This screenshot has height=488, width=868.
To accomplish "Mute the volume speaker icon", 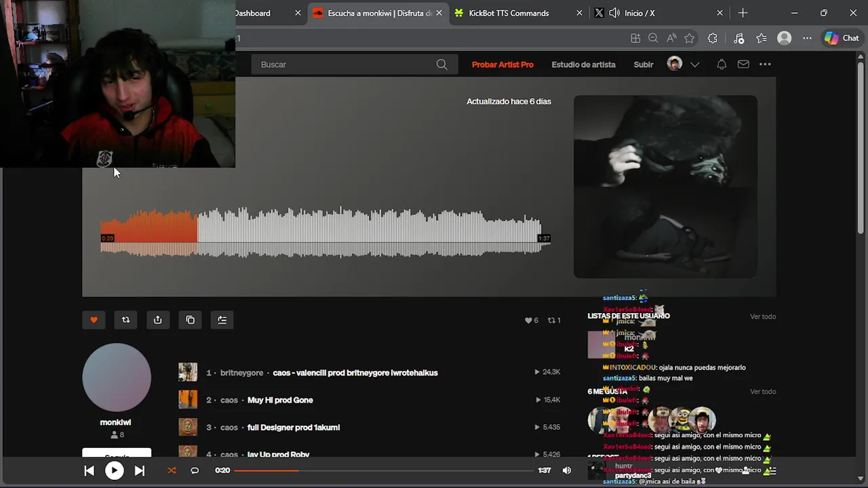I will pyautogui.click(x=567, y=470).
